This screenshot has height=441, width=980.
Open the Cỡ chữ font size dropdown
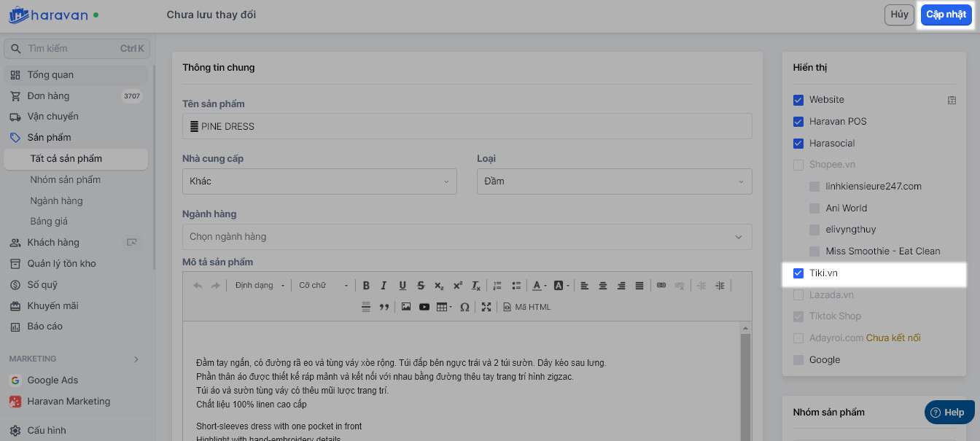(324, 286)
